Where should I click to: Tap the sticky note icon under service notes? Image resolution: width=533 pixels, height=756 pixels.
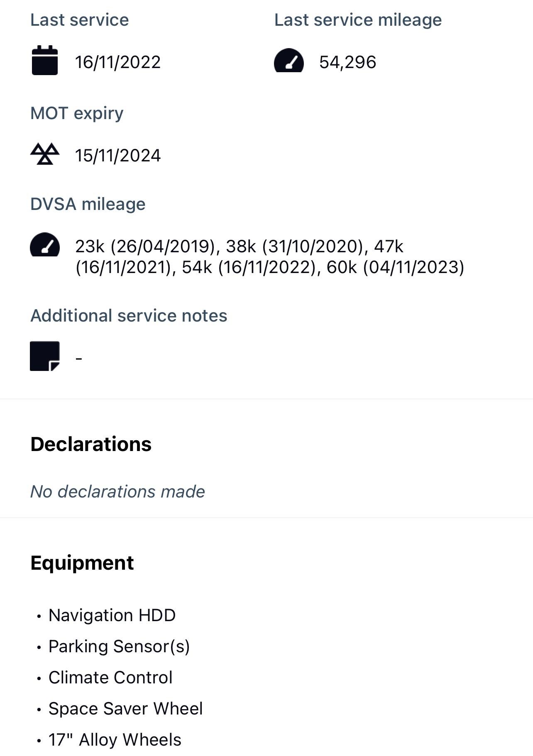tap(45, 356)
